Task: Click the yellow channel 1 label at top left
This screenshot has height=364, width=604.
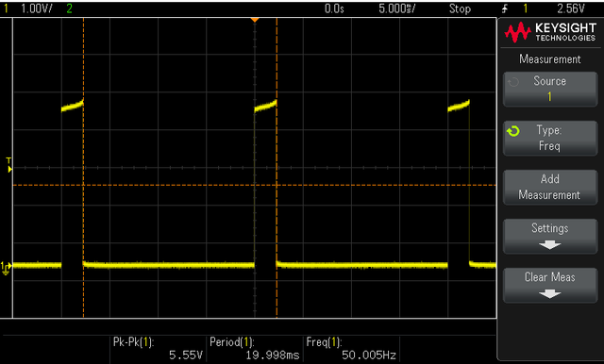Action: (x=6, y=8)
